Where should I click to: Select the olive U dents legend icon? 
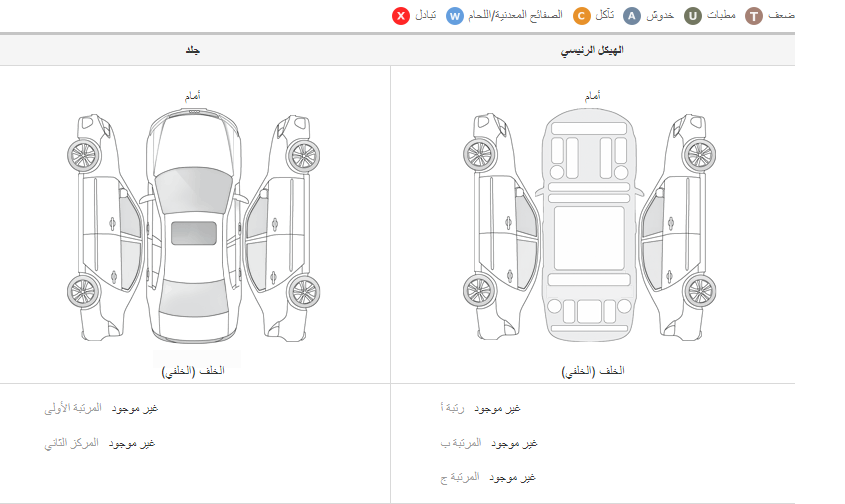pyautogui.click(x=692, y=16)
